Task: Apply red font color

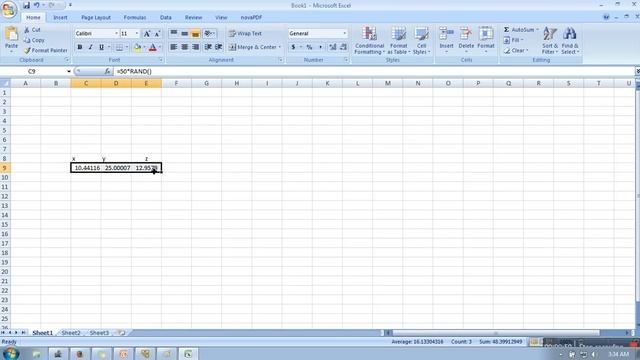Action: click(x=153, y=47)
